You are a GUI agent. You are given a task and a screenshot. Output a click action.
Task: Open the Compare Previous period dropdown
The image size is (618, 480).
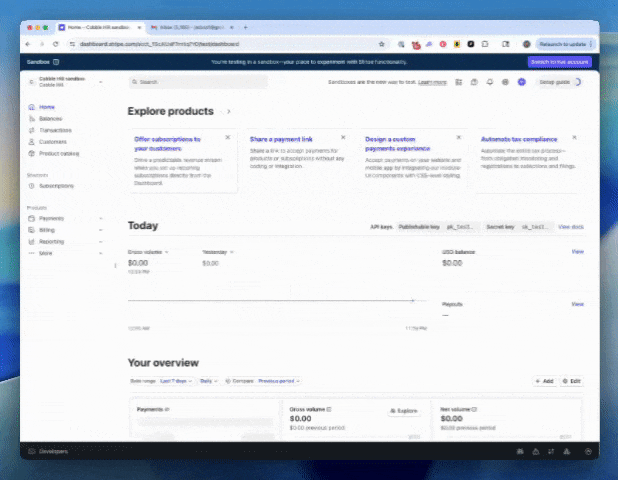click(x=262, y=381)
